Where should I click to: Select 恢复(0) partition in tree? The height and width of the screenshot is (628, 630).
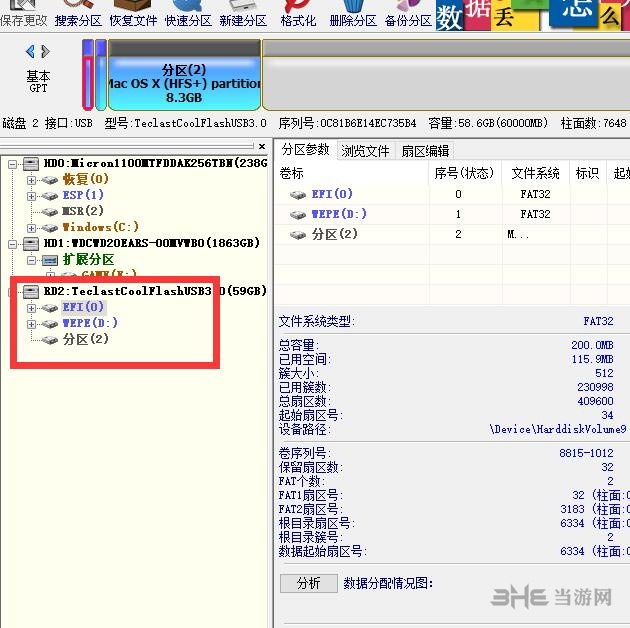coord(86,179)
